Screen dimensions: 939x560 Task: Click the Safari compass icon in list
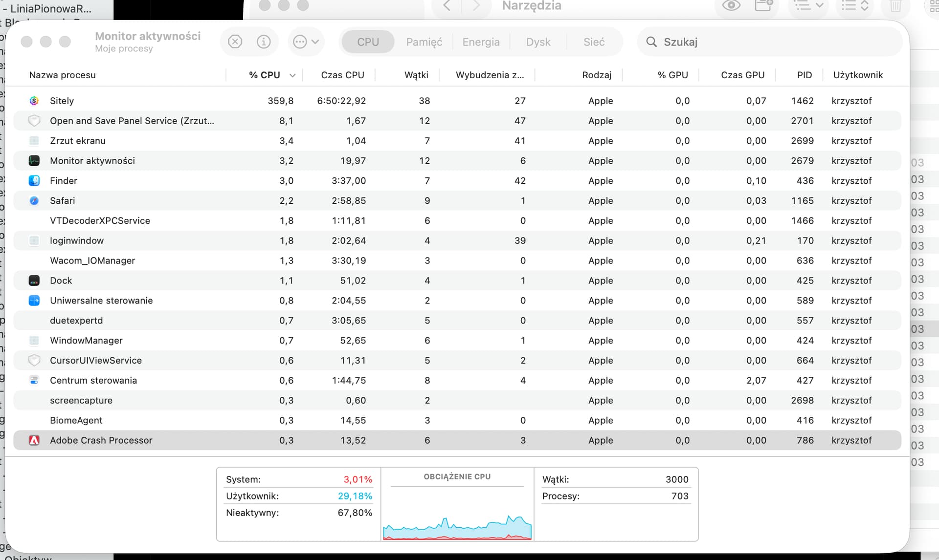(x=34, y=201)
